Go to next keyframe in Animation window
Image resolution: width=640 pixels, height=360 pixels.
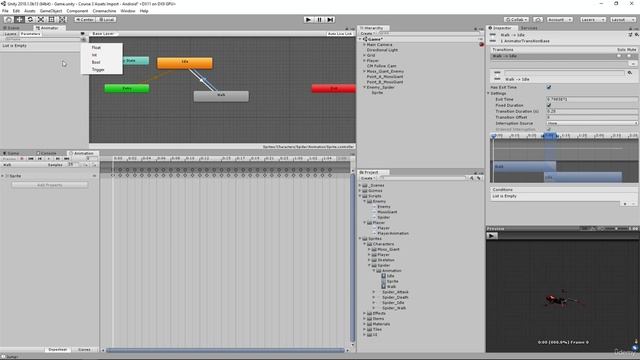[x=58, y=159]
